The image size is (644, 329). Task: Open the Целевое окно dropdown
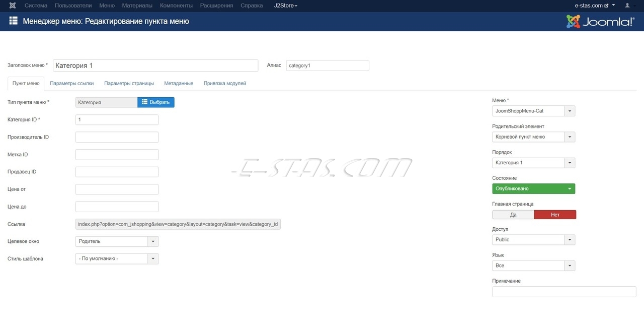(117, 241)
